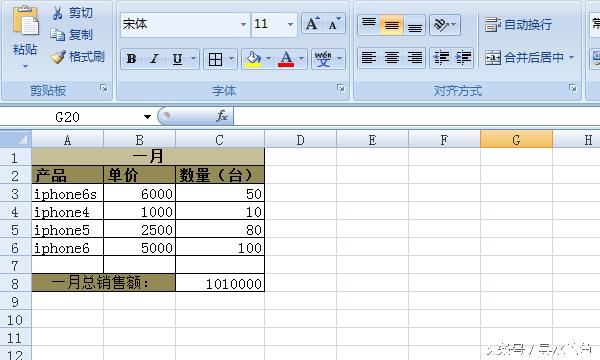Decrease font size with the small A button
The width and height of the screenshot is (600, 360).
[334, 24]
